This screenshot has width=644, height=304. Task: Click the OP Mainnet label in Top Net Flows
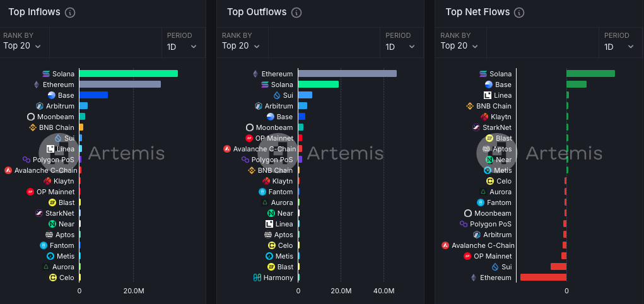point(493,256)
